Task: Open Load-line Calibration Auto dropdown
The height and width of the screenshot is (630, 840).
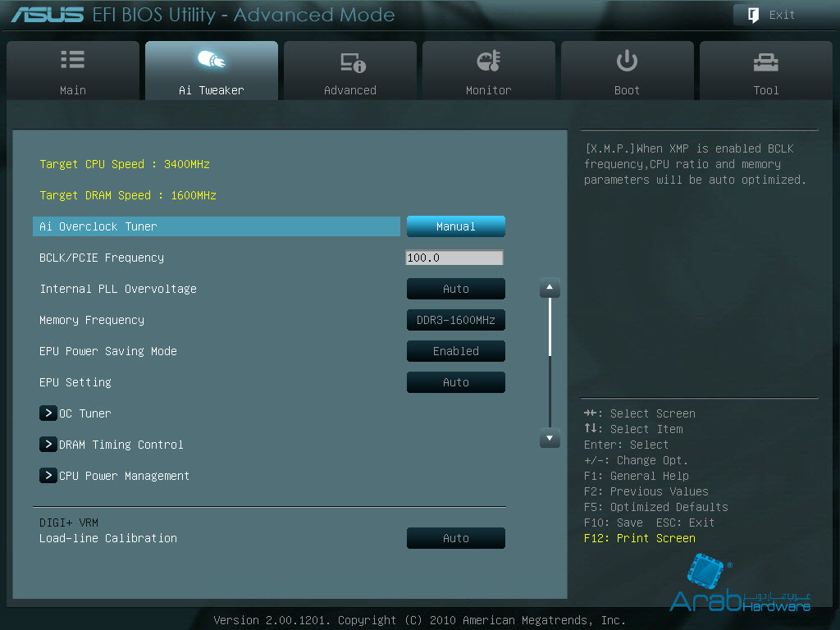Action: (456, 538)
